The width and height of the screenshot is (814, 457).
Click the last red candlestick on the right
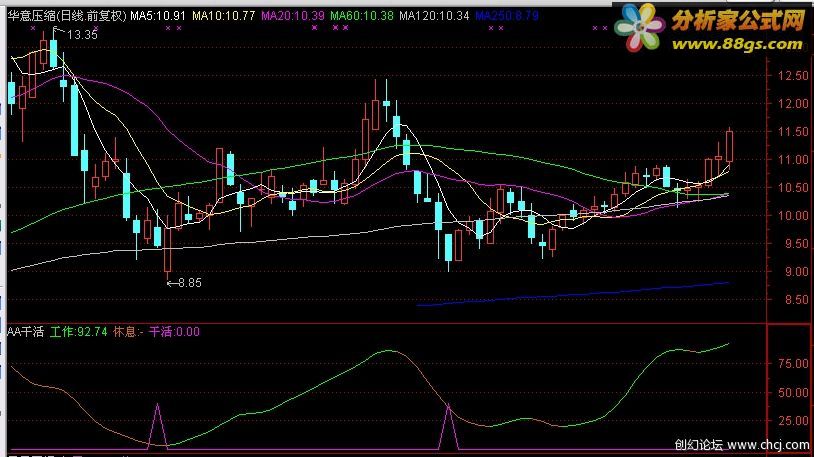coord(729,146)
